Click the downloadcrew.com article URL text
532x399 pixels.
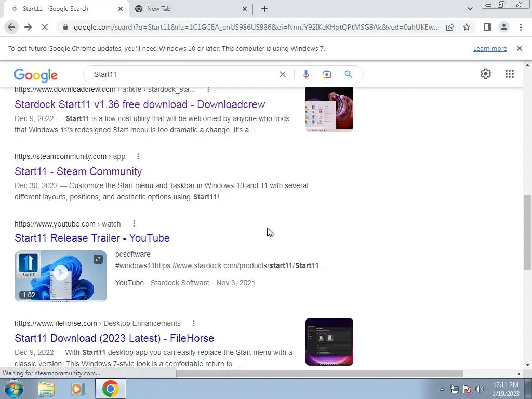coord(105,89)
